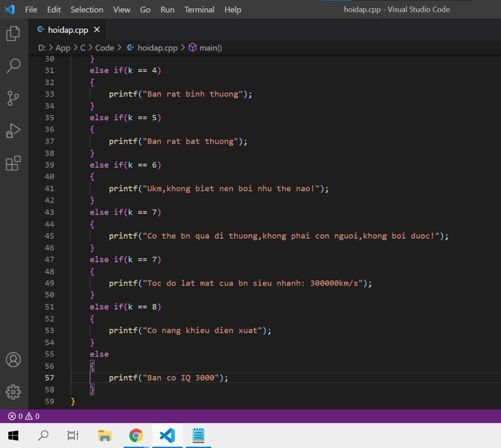Open the Manage gear icon
The width and height of the screenshot is (501, 448).
coord(13,392)
